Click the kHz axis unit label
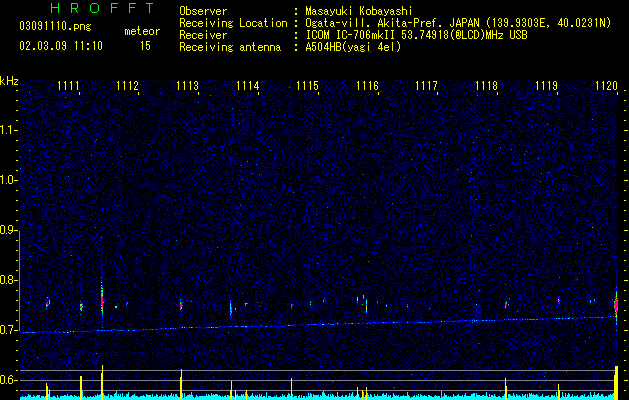This screenshot has width=629, height=400. 9,81
